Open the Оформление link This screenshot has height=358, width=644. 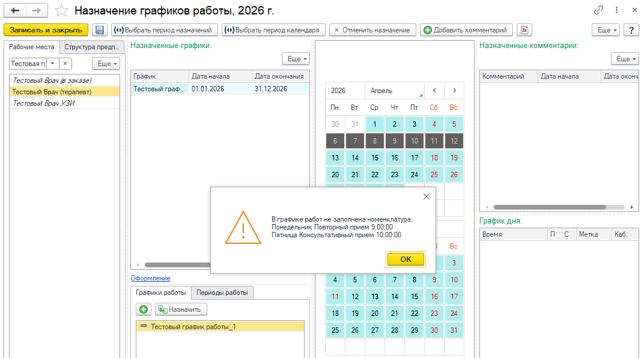click(x=150, y=278)
